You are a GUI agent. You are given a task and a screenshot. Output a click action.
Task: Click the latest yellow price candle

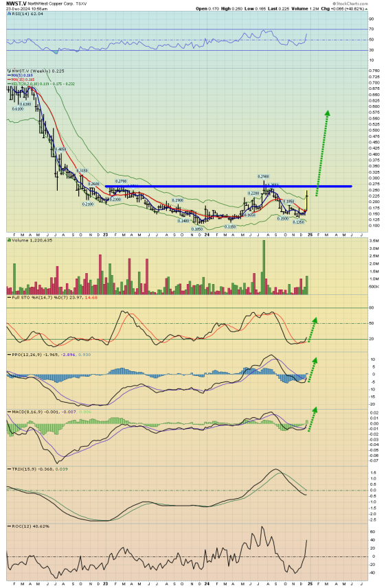click(307, 200)
